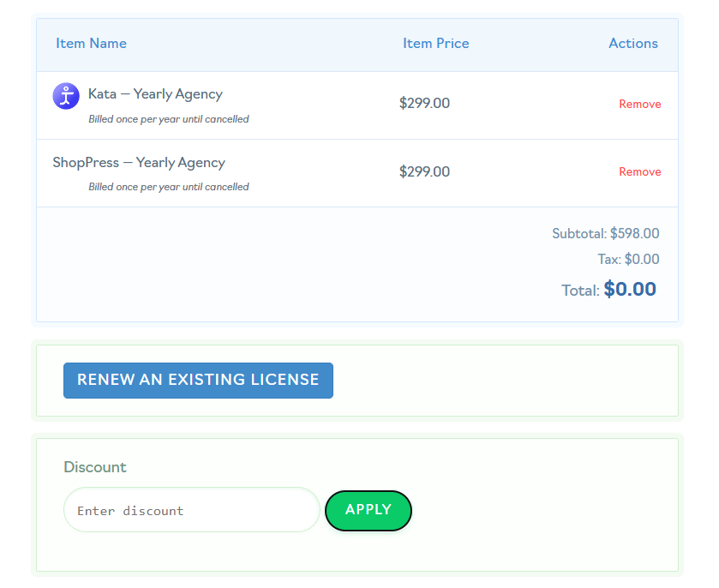Select the Kata — Yearly Agency item name
Viewport: 719px width, 588px height.
155,94
